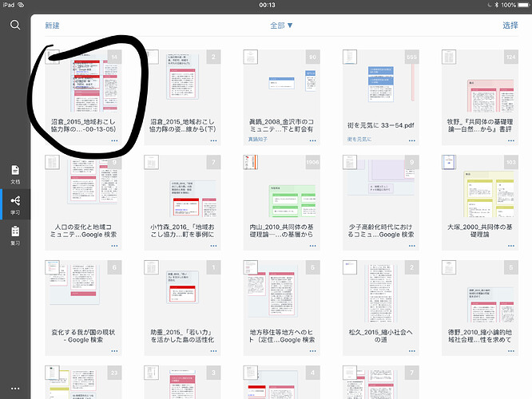532x399 pixels.
Task: Select the 学习 study tab
Action: tap(15, 205)
